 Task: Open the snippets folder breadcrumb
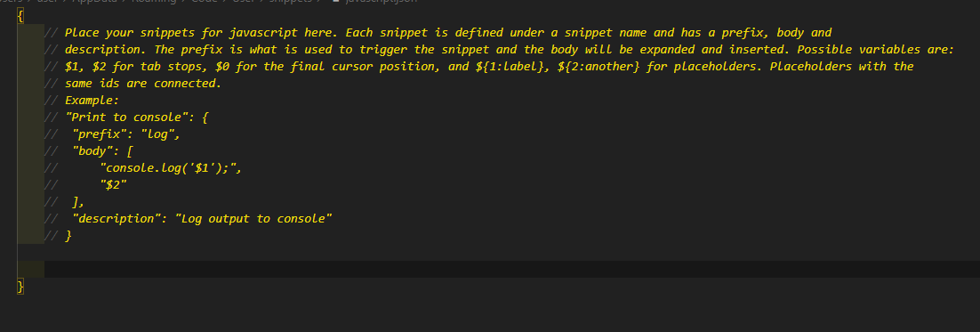coord(289,1)
